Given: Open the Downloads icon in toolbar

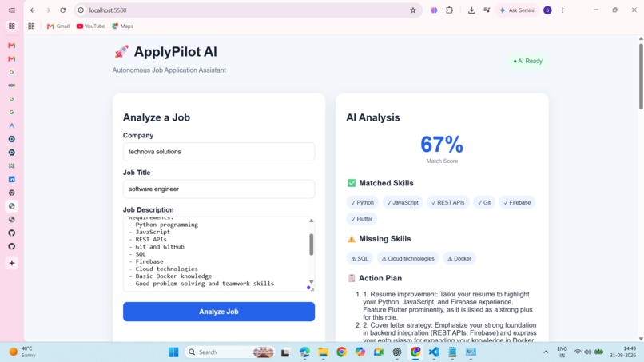Looking at the screenshot, I should coord(471,10).
